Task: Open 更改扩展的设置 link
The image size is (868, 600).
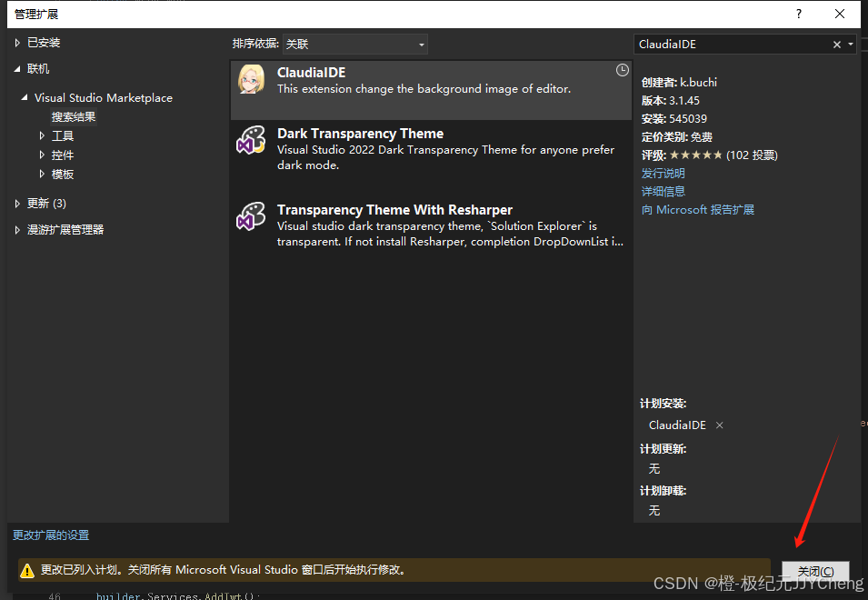Action: (51, 535)
